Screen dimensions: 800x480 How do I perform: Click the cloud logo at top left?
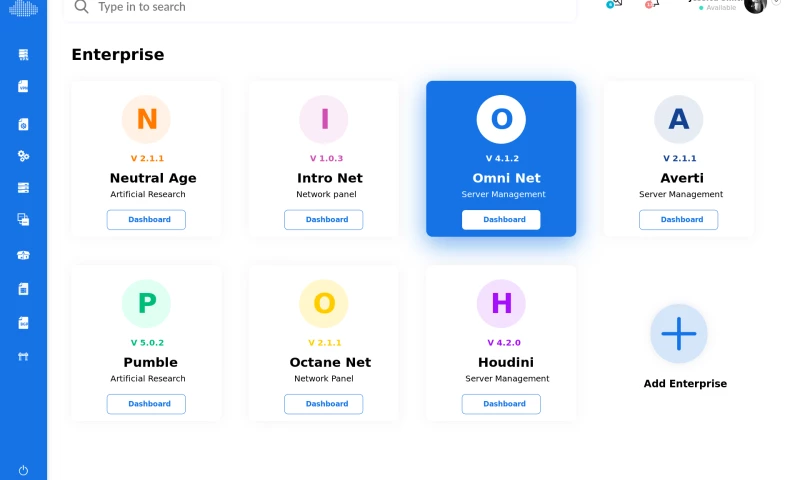pos(23,9)
